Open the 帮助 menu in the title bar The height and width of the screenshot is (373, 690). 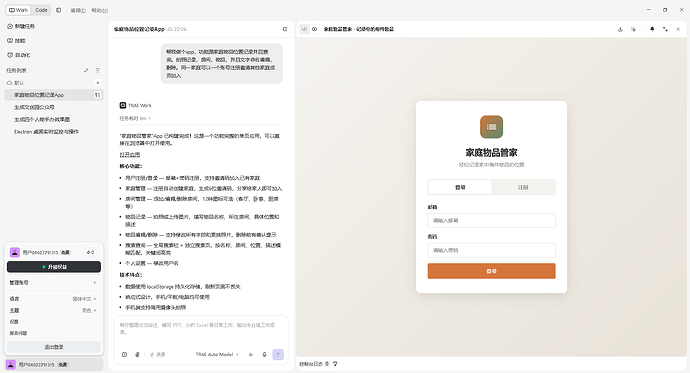click(99, 10)
